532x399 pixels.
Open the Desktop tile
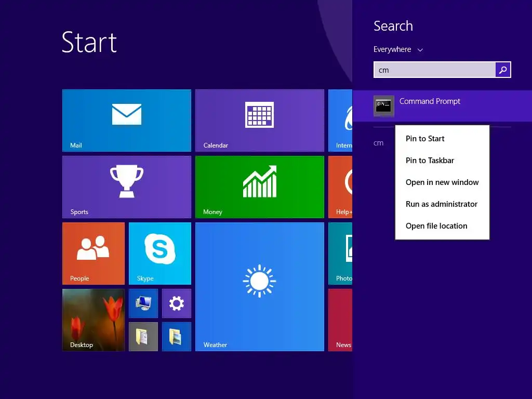coord(94,320)
